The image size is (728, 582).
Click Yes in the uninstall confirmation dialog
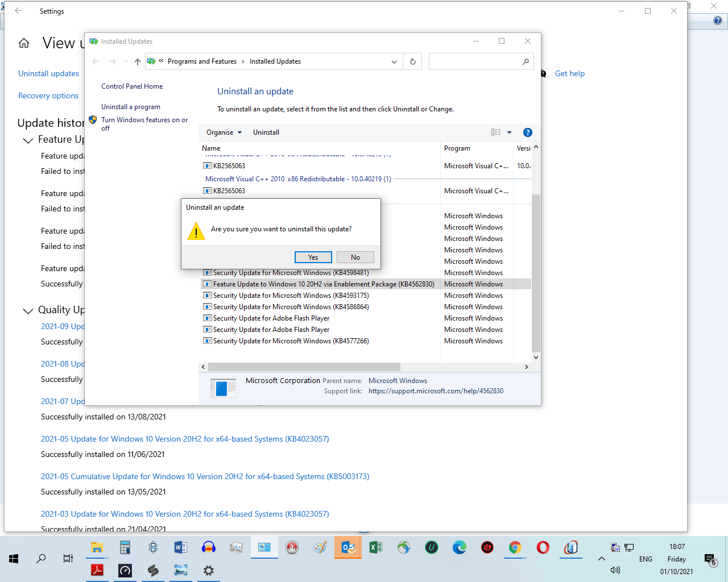313,257
